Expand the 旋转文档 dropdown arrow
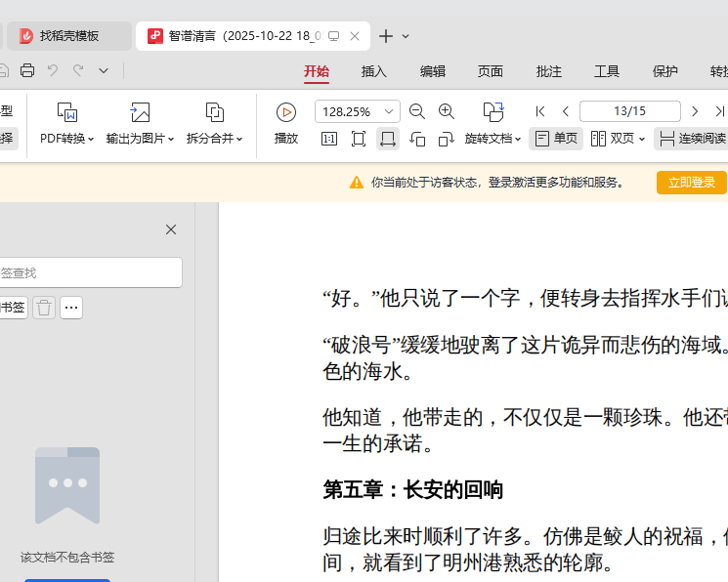 tap(518, 139)
